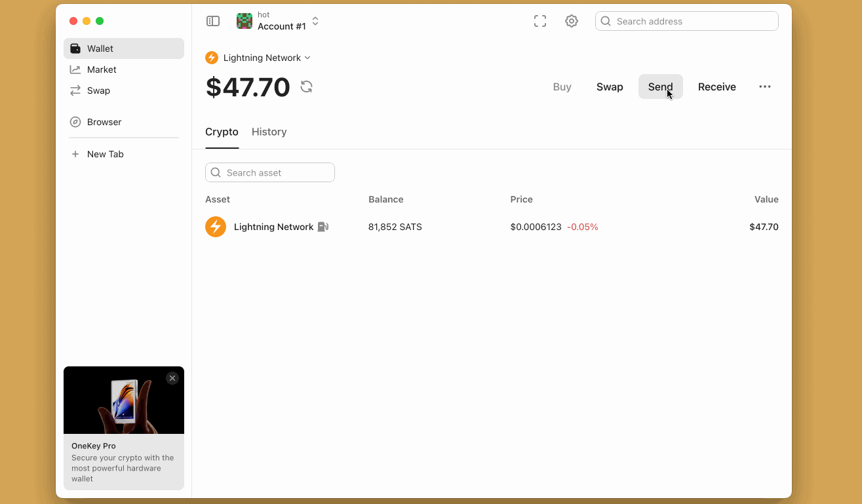Click the Swap action button

[x=610, y=87]
